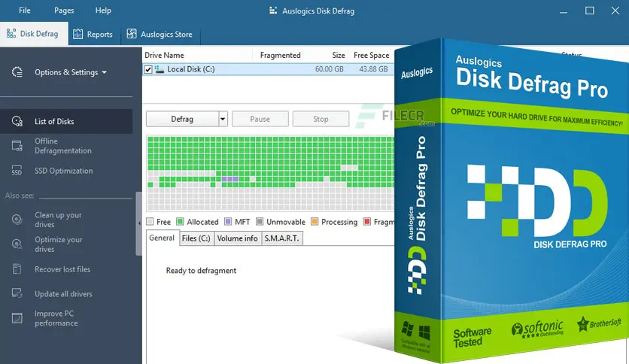Viewport: 629px width, 364px height.
Task: Select the List of Disks sidebar icon
Action: point(17,121)
